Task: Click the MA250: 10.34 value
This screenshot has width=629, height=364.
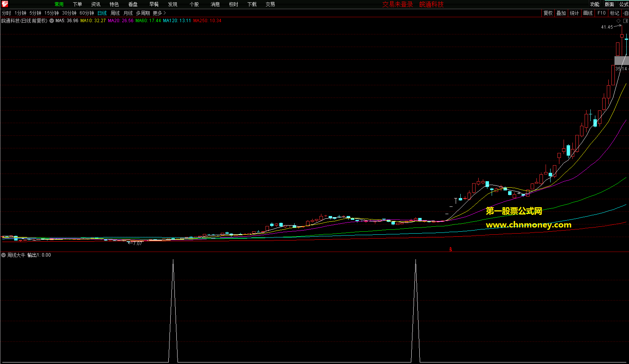Action: pyautogui.click(x=207, y=21)
